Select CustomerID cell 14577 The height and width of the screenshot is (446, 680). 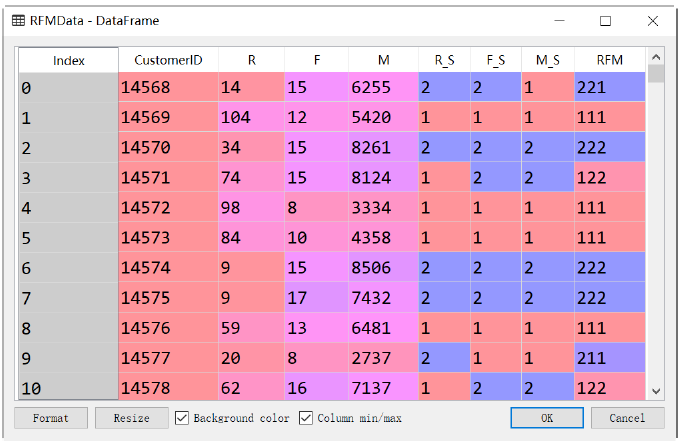pyautogui.click(x=168, y=358)
